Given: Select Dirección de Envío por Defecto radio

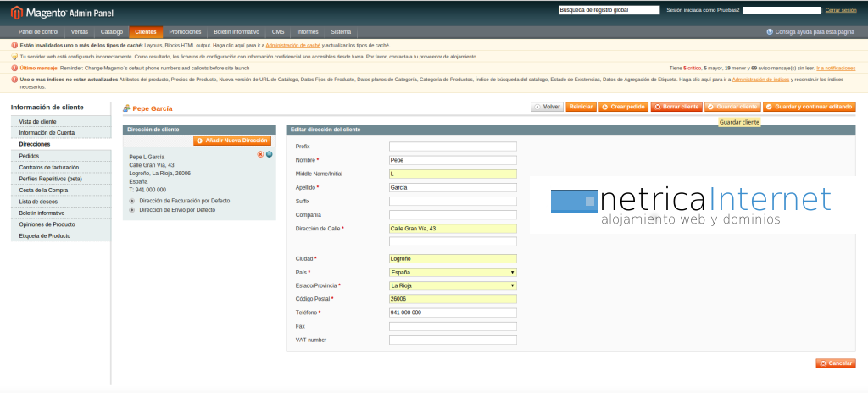Looking at the screenshot, I should click(x=131, y=210).
